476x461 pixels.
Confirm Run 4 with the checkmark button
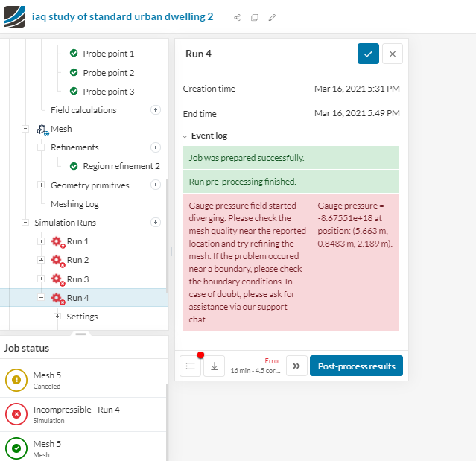(x=368, y=54)
